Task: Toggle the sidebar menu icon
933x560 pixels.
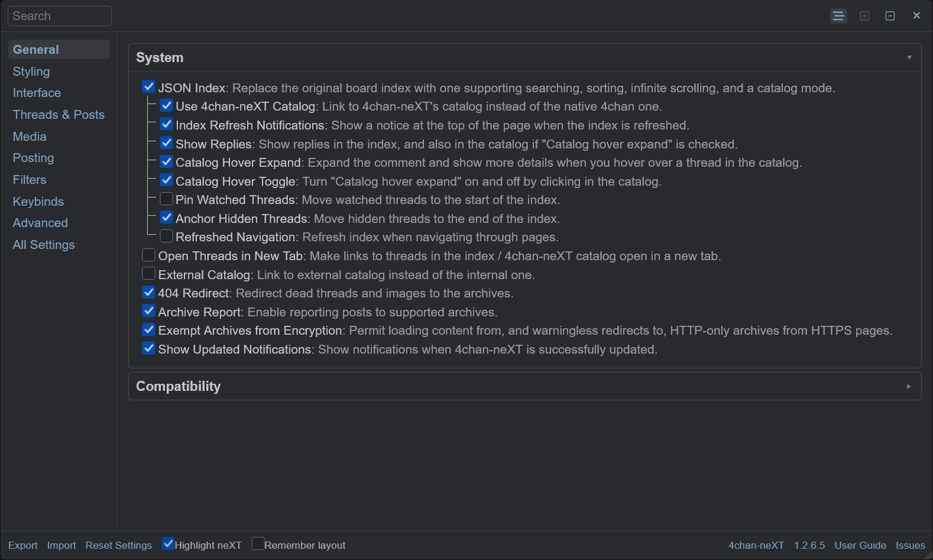Action: point(838,16)
